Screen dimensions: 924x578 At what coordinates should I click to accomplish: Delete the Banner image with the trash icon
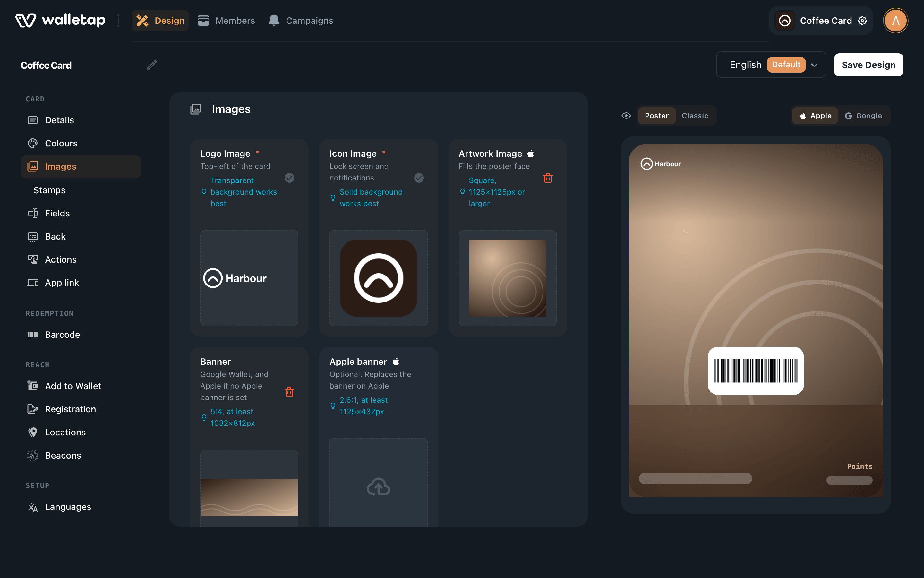[289, 391]
